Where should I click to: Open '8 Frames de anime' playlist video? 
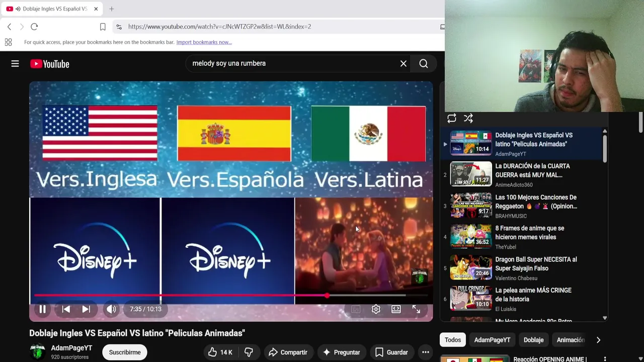521,237
